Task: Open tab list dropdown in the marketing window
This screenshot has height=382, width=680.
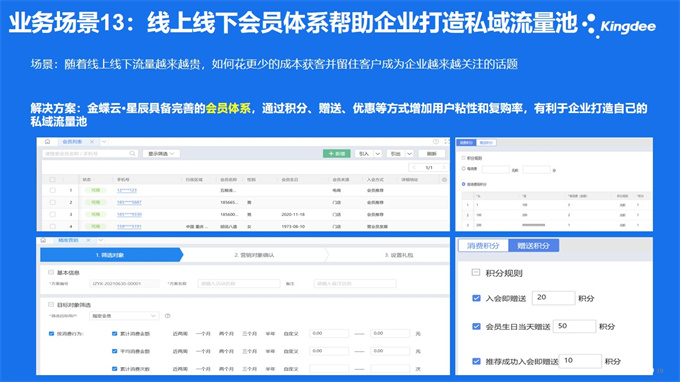Action: point(101,240)
